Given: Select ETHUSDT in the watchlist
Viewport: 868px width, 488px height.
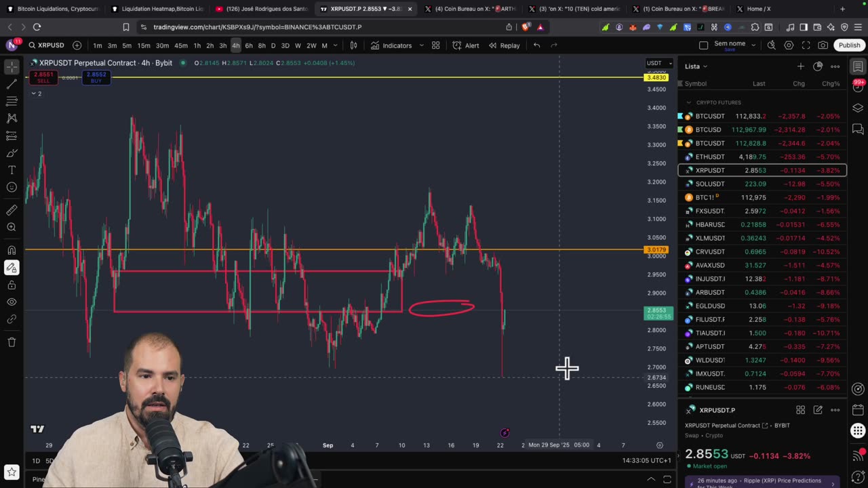Looking at the screenshot, I should pos(762,157).
